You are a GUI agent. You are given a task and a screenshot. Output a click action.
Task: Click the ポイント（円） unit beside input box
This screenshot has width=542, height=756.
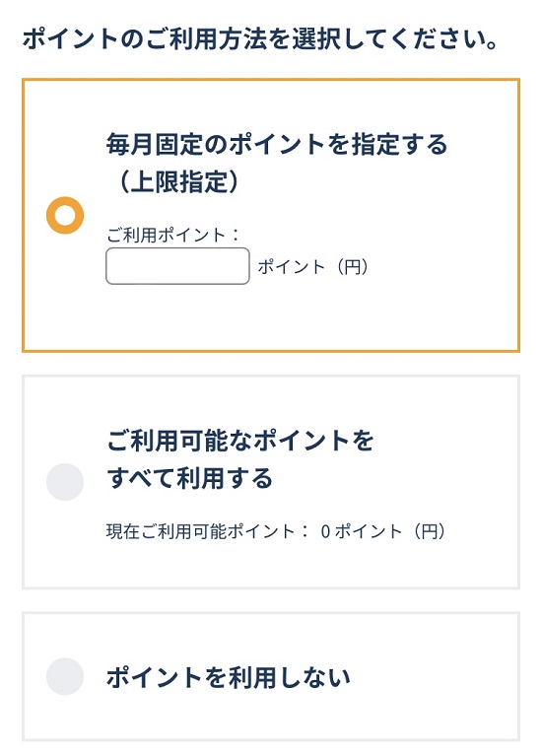[x=313, y=267]
